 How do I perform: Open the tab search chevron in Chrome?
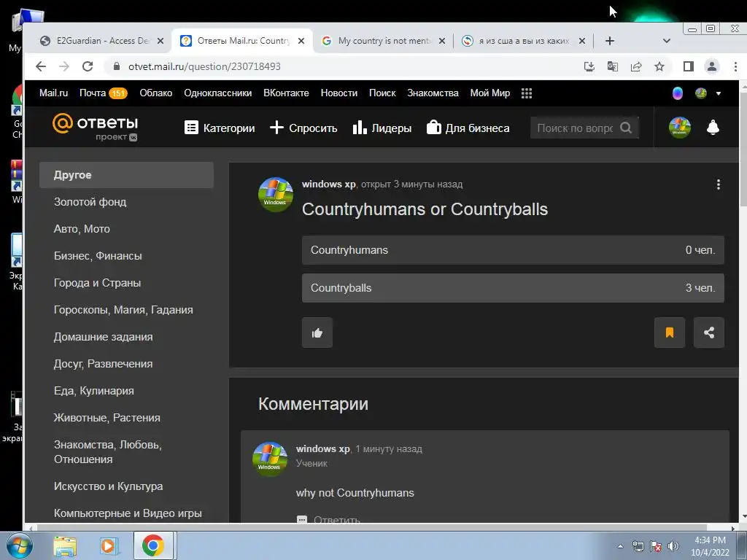pos(667,41)
